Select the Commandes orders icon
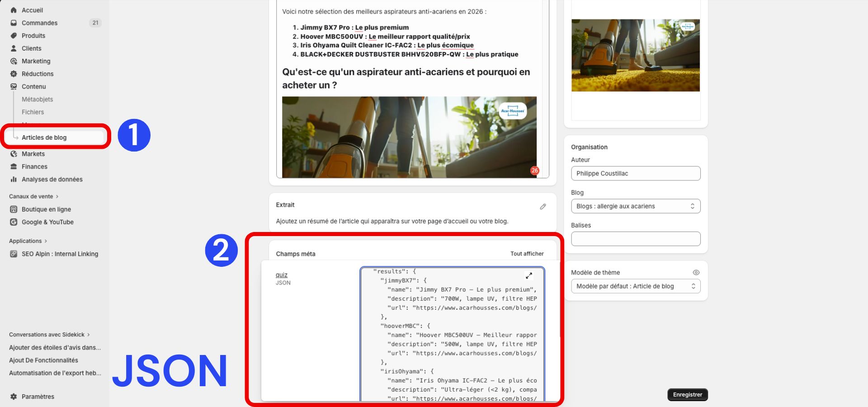 click(x=13, y=23)
